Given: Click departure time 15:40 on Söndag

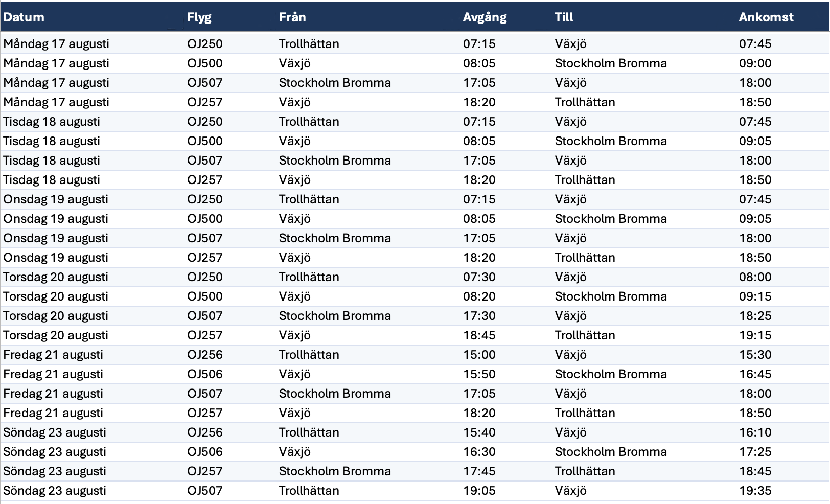Looking at the screenshot, I should (479, 432).
